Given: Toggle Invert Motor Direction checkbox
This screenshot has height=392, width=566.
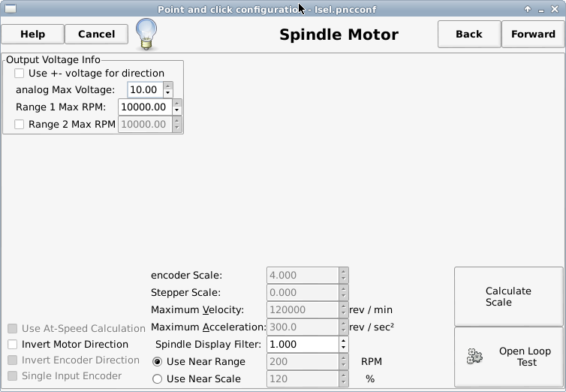Looking at the screenshot, I should [x=13, y=345].
